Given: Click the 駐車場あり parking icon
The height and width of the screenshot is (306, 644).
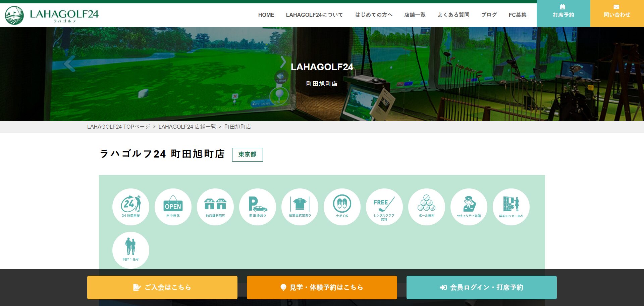Looking at the screenshot, I should [258, 207].
